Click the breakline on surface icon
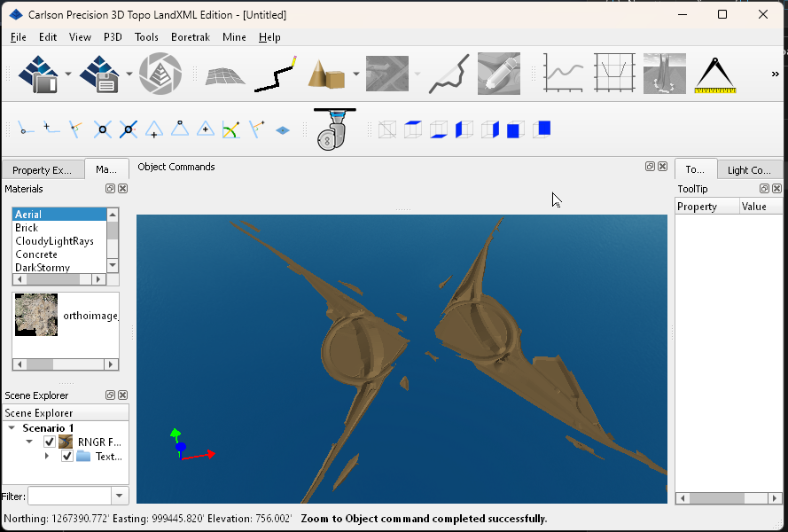 coord(449,74)
